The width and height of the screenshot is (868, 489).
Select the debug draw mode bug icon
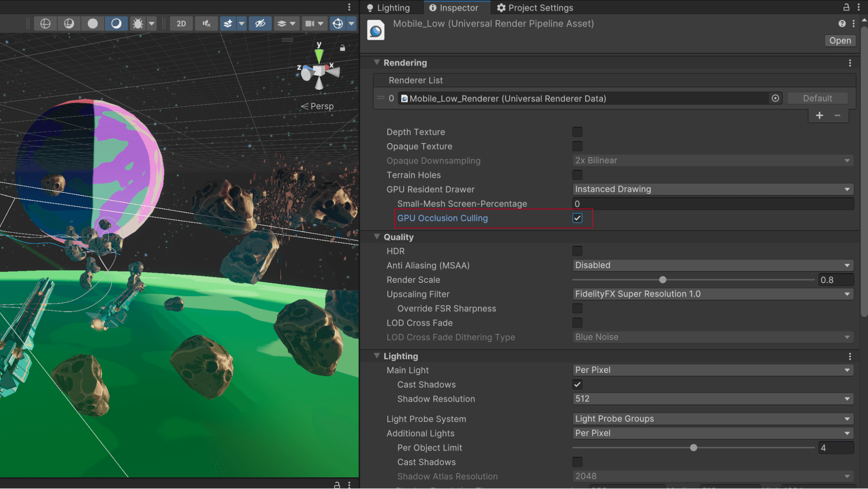click(138, 23)
